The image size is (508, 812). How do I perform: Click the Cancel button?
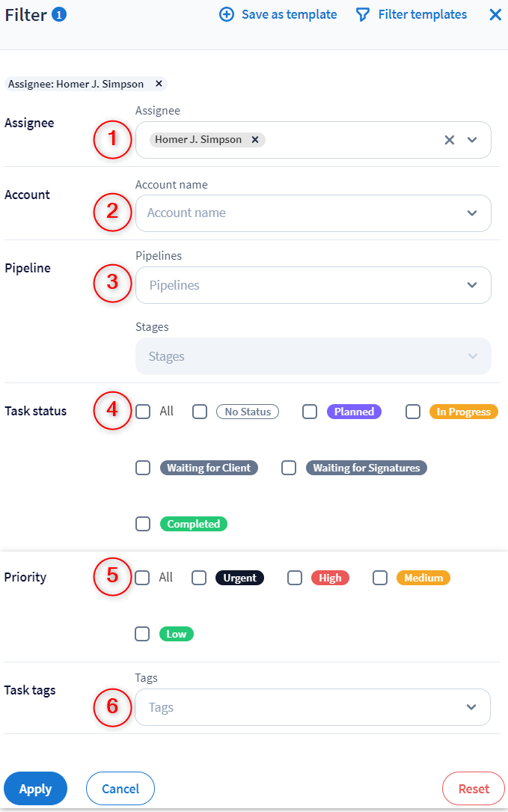click(120, 789)
